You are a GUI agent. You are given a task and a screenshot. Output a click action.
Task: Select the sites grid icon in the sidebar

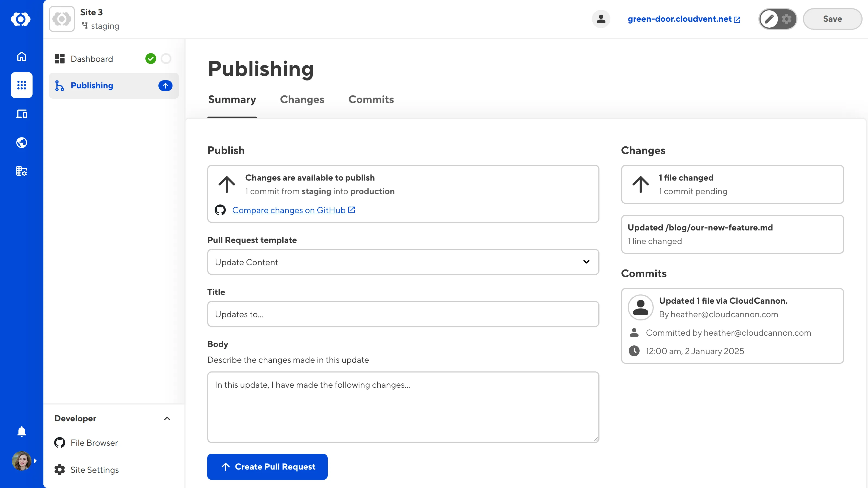(21, 85)
